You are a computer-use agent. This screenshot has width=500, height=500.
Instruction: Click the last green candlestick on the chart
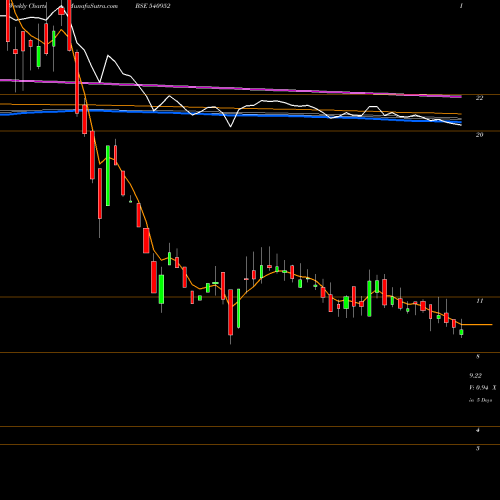tap(462, 332)
